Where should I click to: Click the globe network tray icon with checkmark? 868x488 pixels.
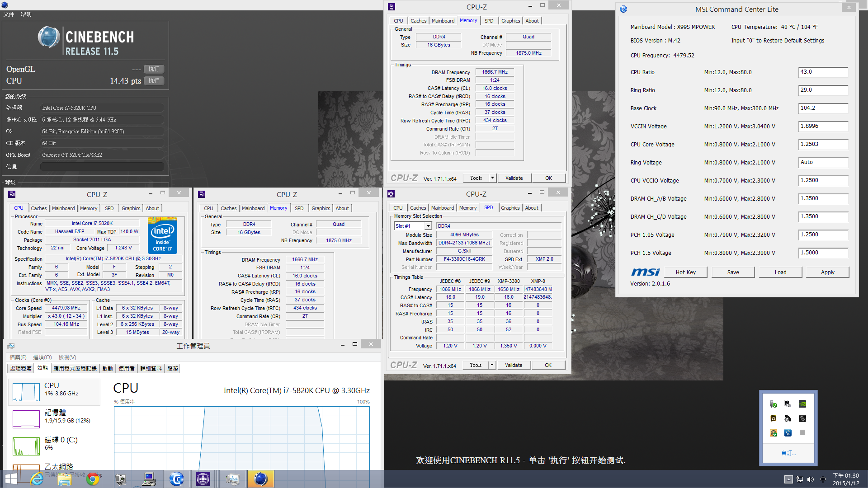[774, 433]
